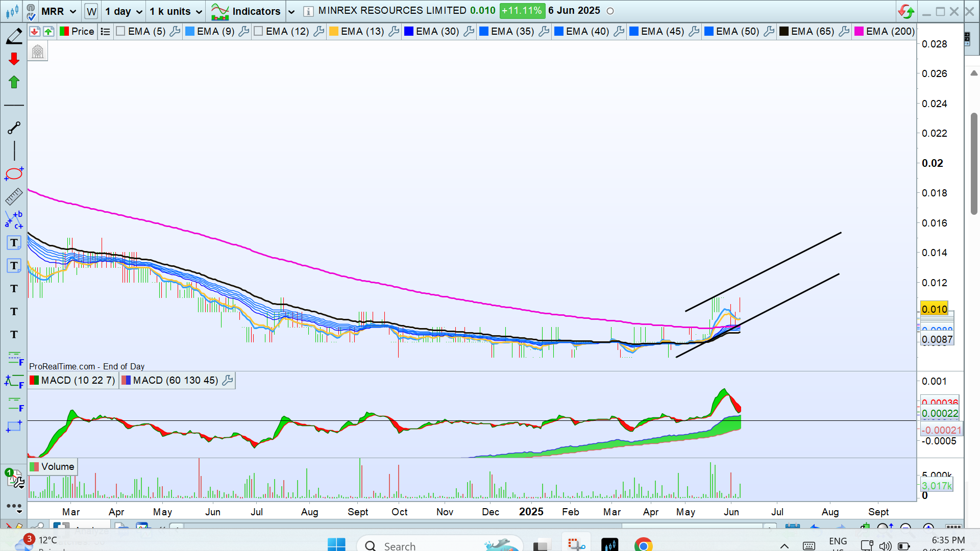This screenshot has height=551, width=980.
Task: Click the chart style candlestick icon
Action: tap(11, 11)
